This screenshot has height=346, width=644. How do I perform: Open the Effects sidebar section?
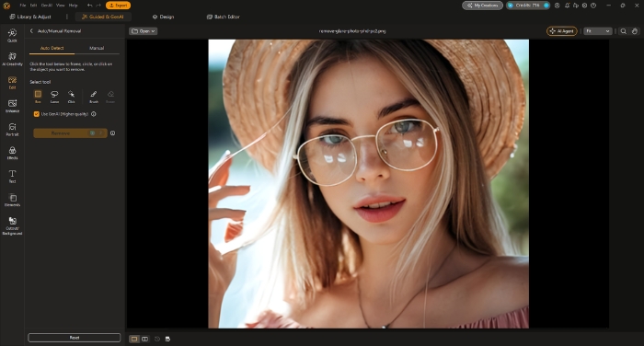12,153
